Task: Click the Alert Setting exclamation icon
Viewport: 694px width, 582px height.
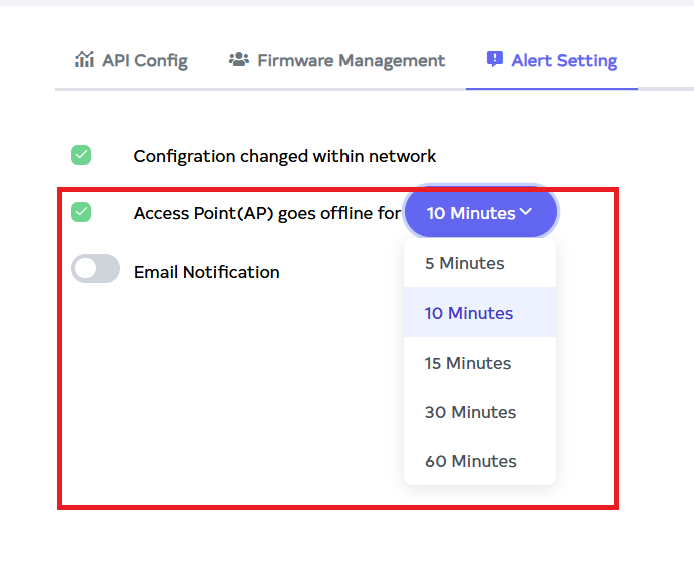Action: tap(495, 59)
